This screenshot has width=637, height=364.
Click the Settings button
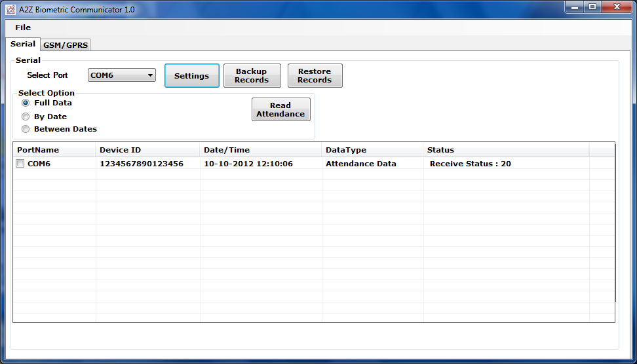coord(191,76)
